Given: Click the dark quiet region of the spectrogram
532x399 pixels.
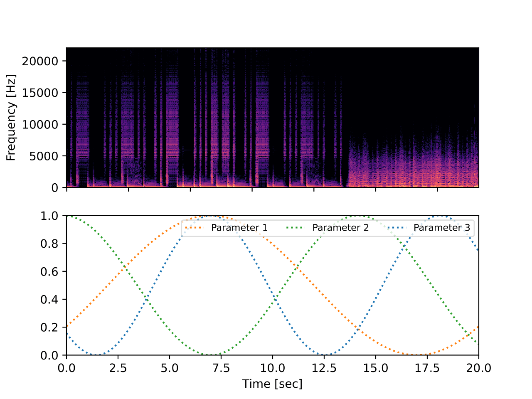Looking at the screenshot, I should click(x=416, y=83).
